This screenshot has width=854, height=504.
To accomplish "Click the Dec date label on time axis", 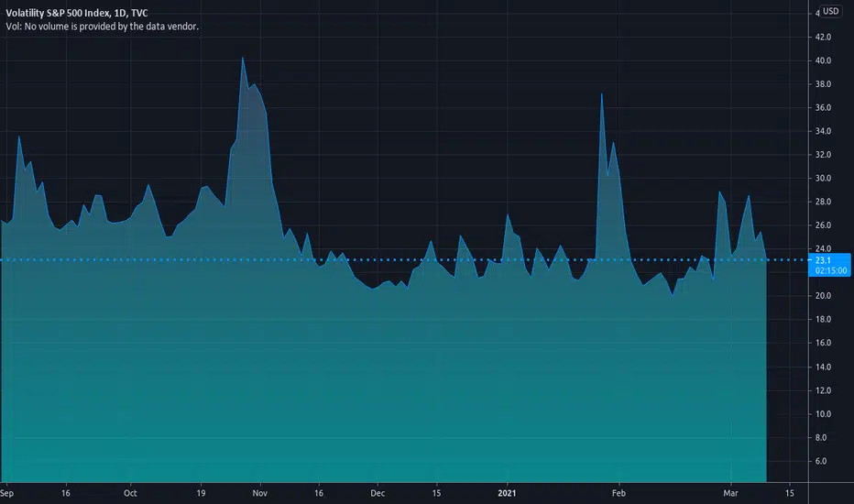I will click(x=378, y=493).
